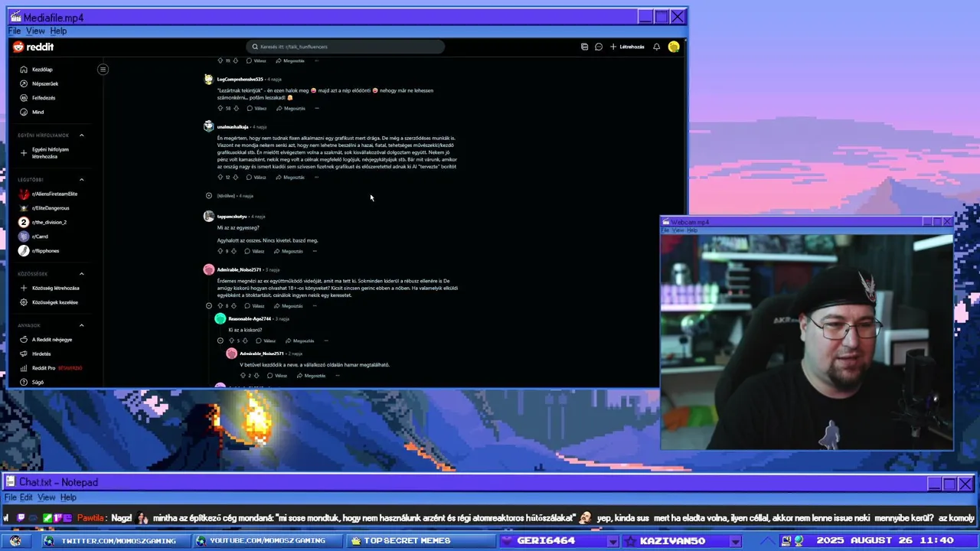The height and width of the screenshot is (551, 980).
Task: Expand the deleted [törölve] comment
Action: [x=209, y=195]
